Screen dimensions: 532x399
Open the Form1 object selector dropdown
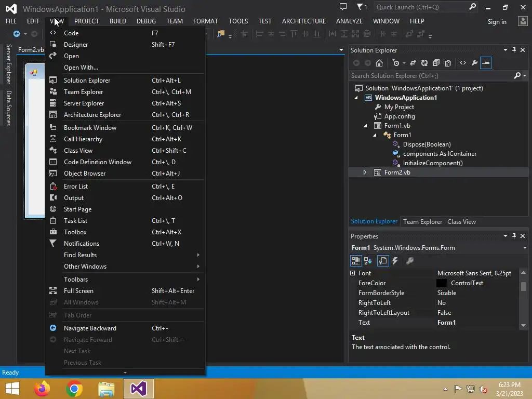click(x=525, y=248)
